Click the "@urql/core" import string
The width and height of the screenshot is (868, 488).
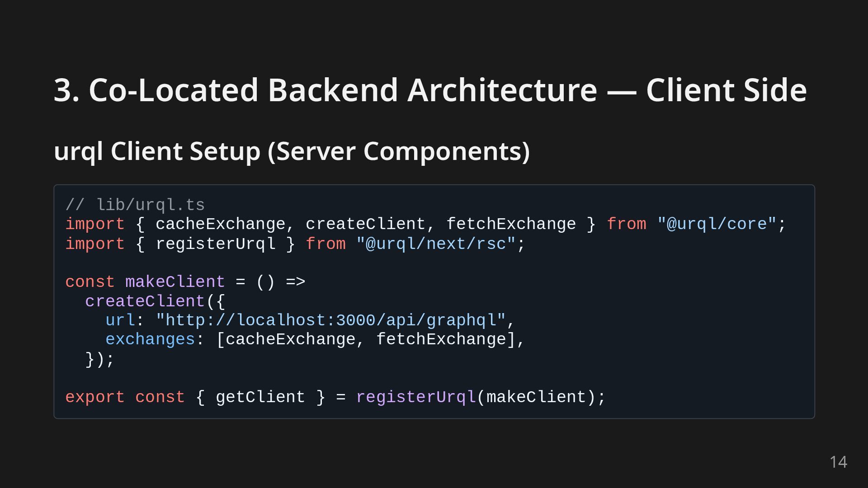[717, 225]
